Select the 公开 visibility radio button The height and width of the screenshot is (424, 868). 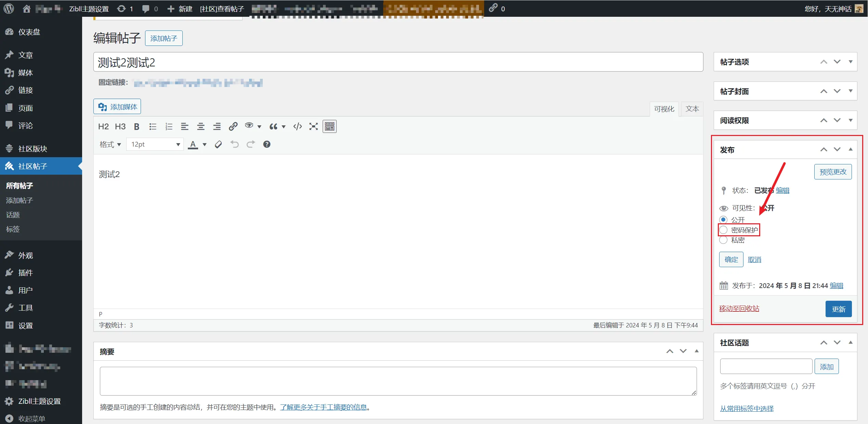coord(723,220)
